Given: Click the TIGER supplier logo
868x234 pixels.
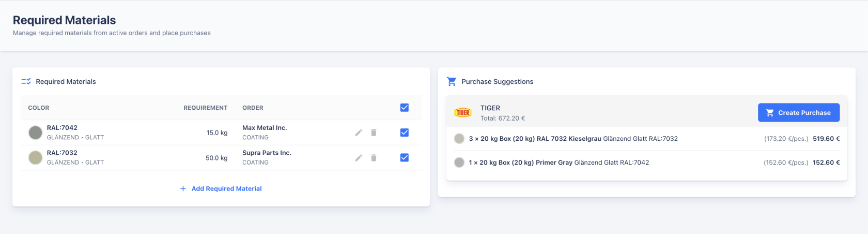Looking at the screenshot, I should pos(463,113).
